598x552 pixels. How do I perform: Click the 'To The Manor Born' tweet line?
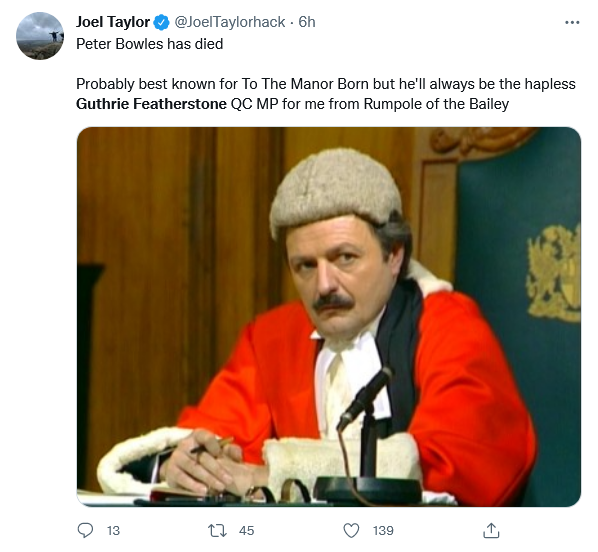[326, 84]
